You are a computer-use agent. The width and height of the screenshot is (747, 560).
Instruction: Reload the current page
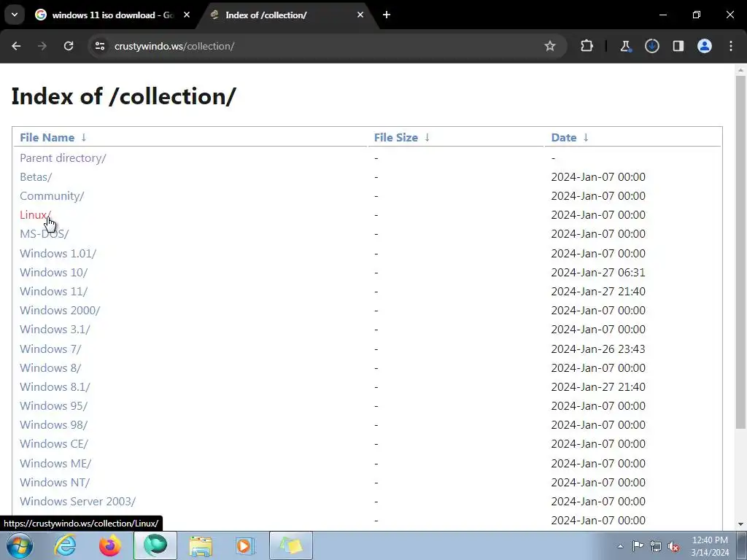click(x=69, y=46)
